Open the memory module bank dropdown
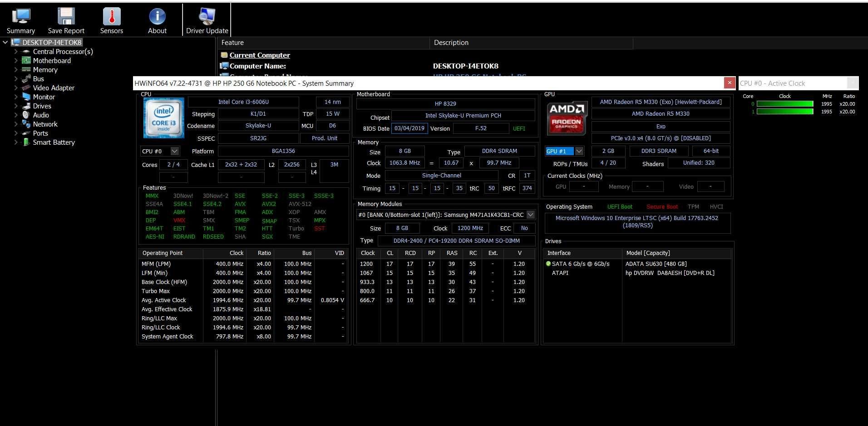Viewport: 868px width, 426px height. pos(530,215)
